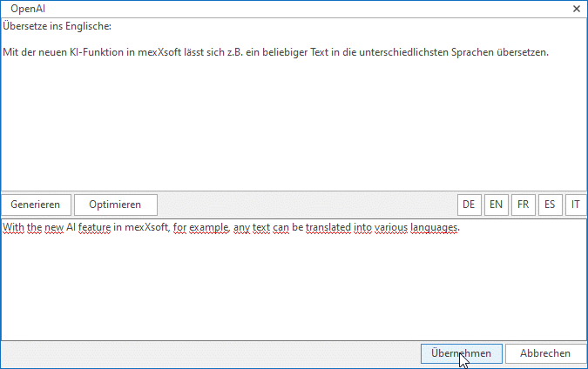Click the word "mexXsoft" in the German prompt
Viewport: 588px width, 369px height.
(159, 52)
